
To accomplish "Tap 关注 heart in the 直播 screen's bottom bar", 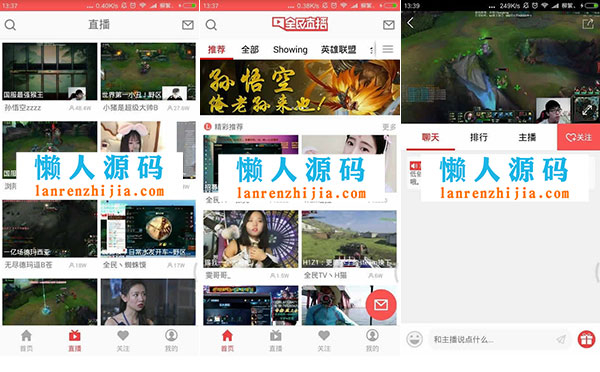I will 123,340.
